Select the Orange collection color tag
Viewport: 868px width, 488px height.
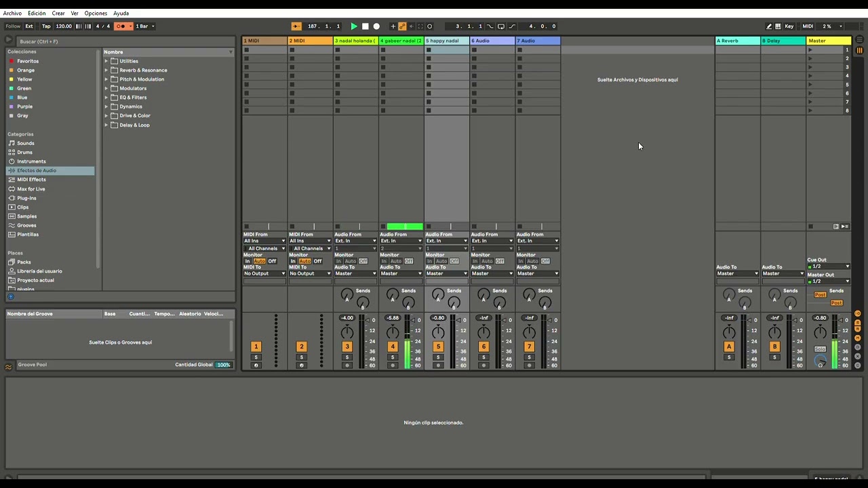[26, 70]
